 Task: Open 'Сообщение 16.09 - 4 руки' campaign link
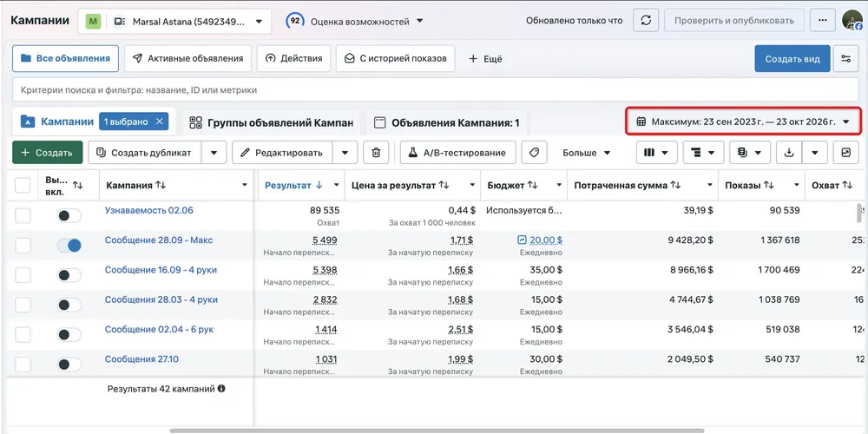point(161,270)
